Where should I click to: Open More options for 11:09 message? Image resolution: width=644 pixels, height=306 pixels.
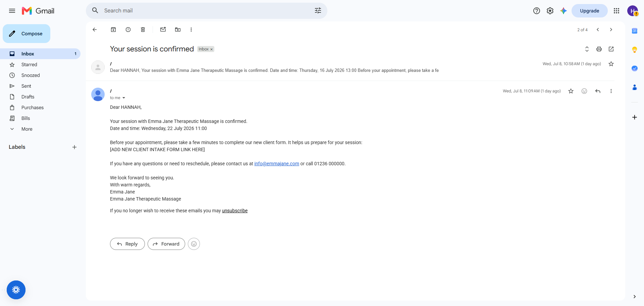(x=611, y=91)
